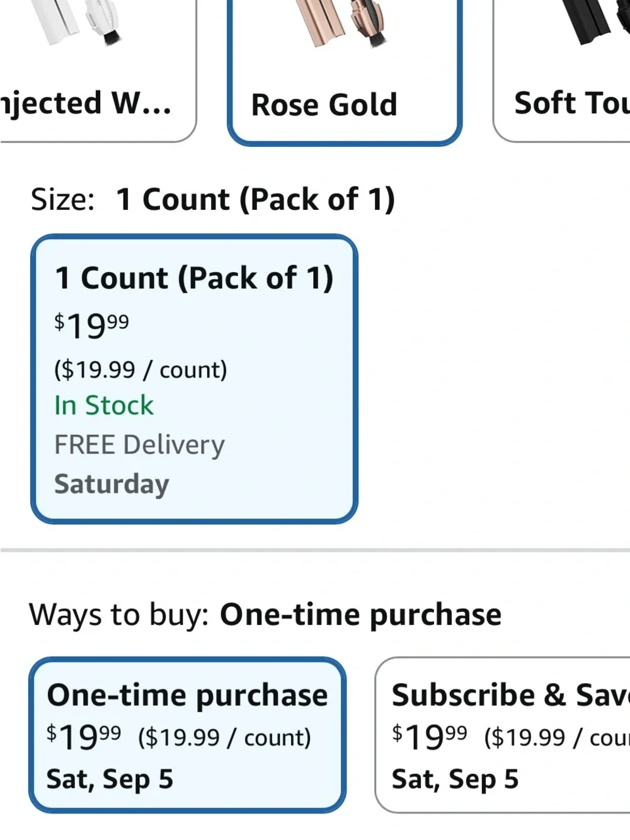The height and width of the screenshot is (840, 630).
Task: Tap the ($19.99 / count) text in size card
Action: [140, 370]
